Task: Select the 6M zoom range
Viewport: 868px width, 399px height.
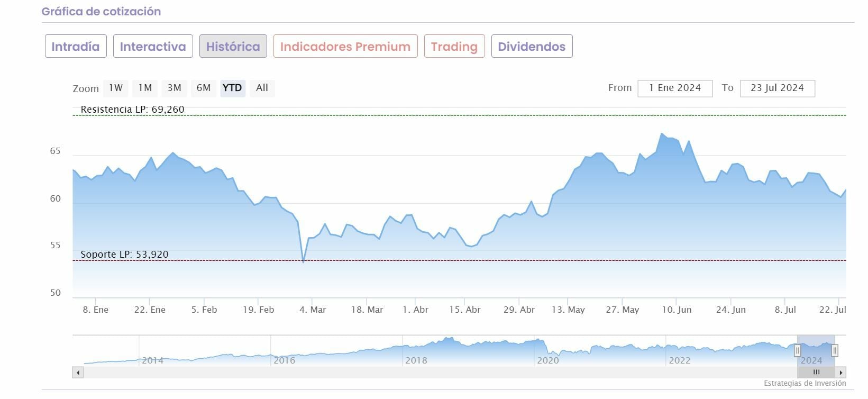Action: click(204, 88)
